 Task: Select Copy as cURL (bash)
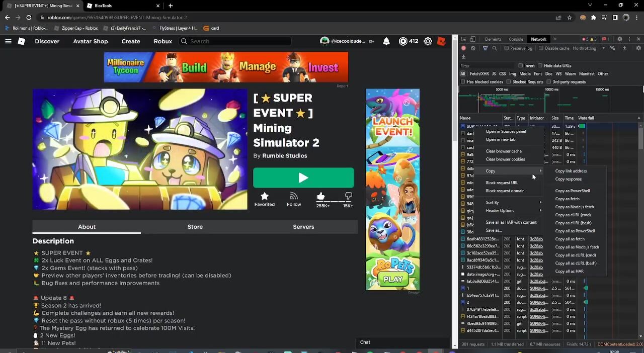[x=573, y=223]
